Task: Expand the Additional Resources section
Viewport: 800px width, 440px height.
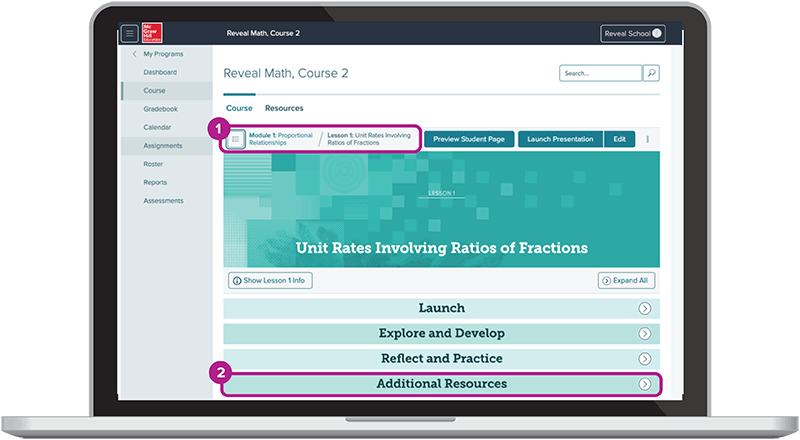Action: (441, 384)
